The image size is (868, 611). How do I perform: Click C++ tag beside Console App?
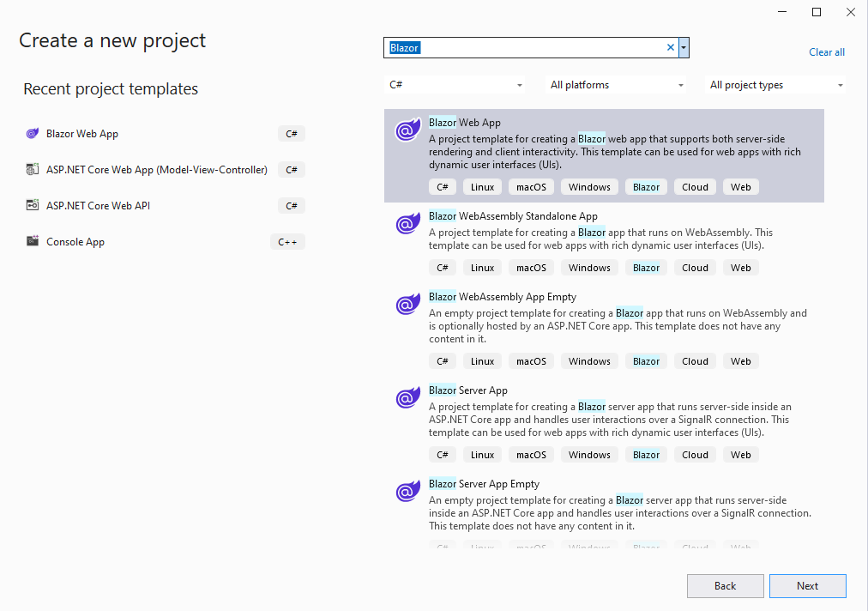coord(287,241)
